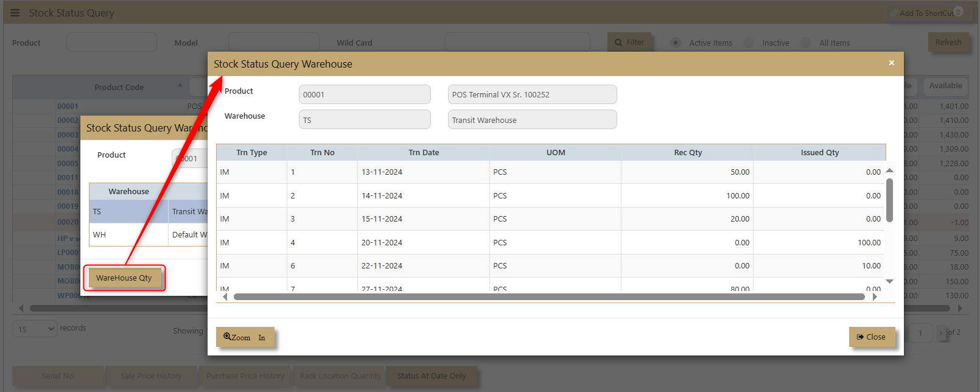980x392 pixels.
Task: Open product code 00019 link in background grid
Action: tap(68, 206)
